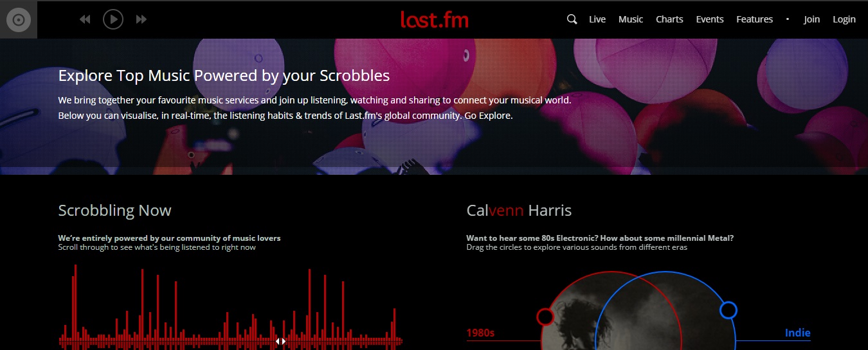The width and height of the screenshot is (868, 350).
Task: Click 'Drag the circles to explore' instruction text
Action: (x=577, y=247)
